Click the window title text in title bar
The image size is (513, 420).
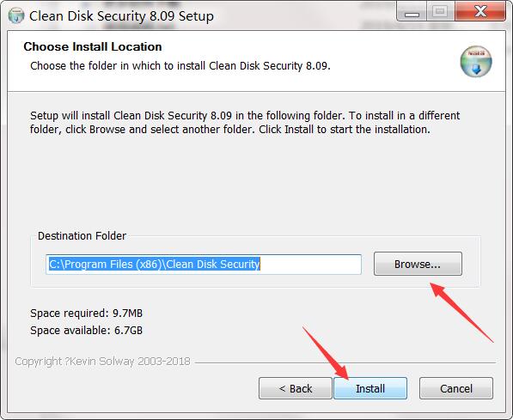point(121,16)
